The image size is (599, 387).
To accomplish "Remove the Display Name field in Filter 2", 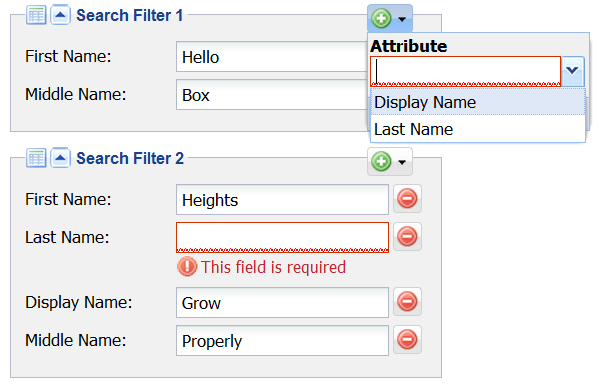I will click(x=407, y=301).
